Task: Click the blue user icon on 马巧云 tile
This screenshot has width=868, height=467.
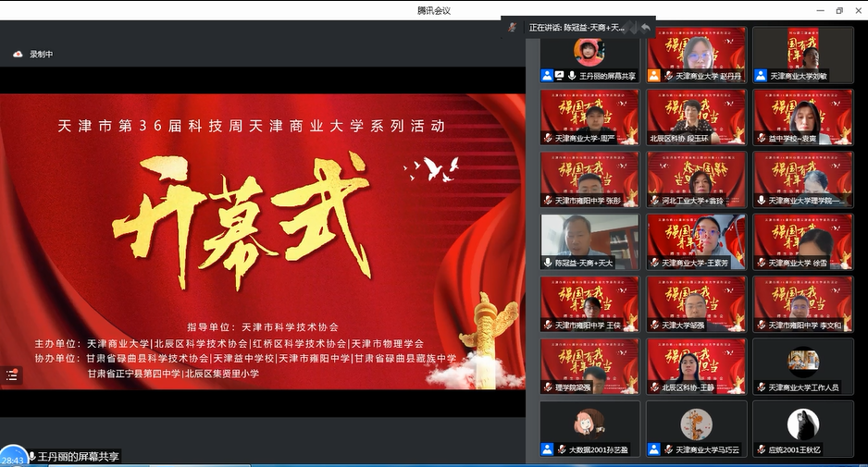Action: pyautogui.click(x=654, y=450)
